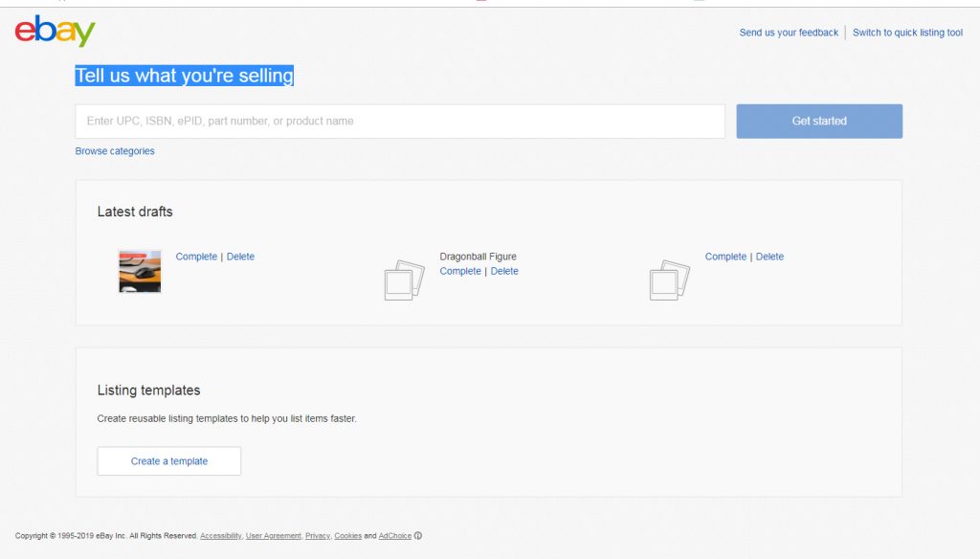The image size is (980, 559).
Task: Delete the Dragonball Figure draft
Action: point(504,271)
